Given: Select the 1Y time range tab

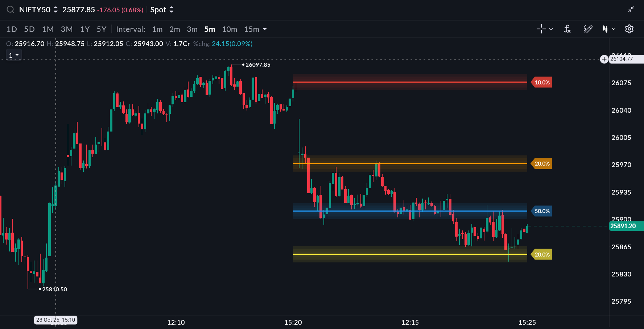Looking at the screenshot, I should click(x=84, y=29).
